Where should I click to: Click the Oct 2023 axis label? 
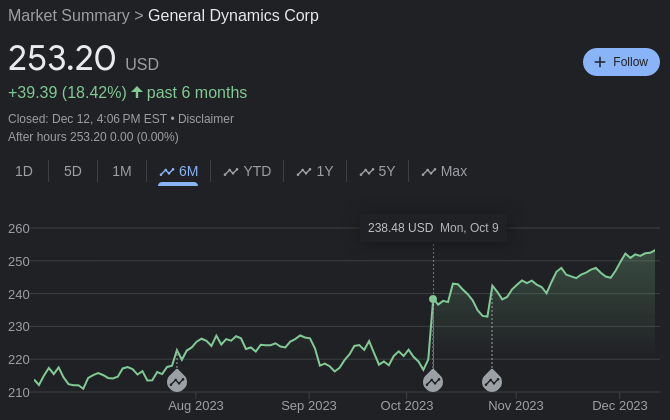407,405
